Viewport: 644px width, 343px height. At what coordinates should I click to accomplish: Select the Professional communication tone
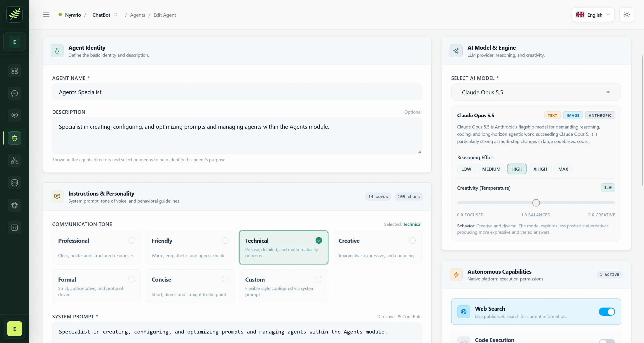pos(96,247)
